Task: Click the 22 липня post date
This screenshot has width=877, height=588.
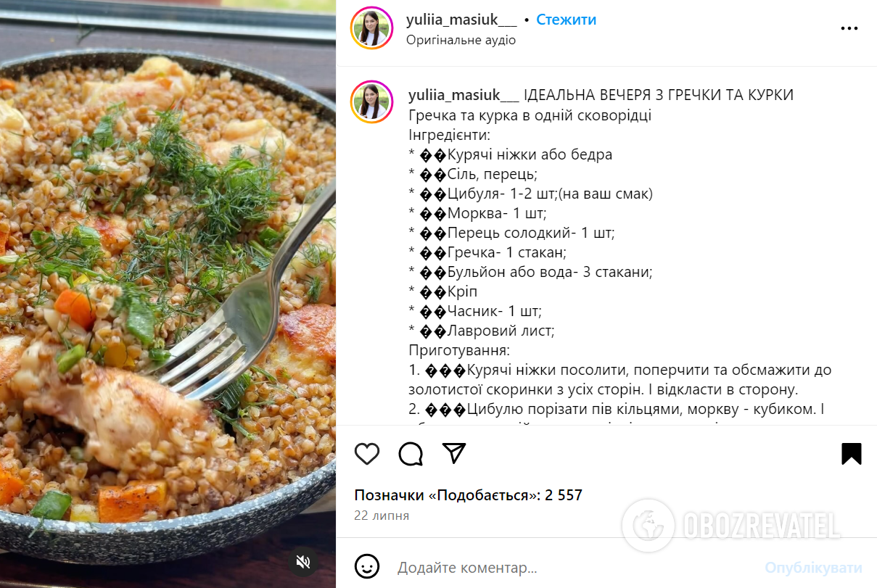Action: (382, 515)
